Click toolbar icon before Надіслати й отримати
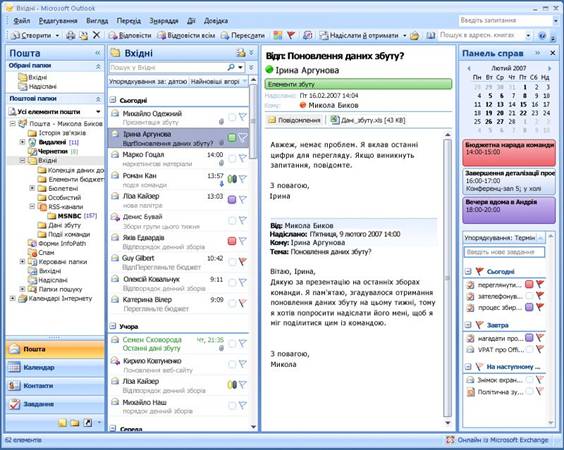Viewport: 564px width, 450px height. pos(308,35)
